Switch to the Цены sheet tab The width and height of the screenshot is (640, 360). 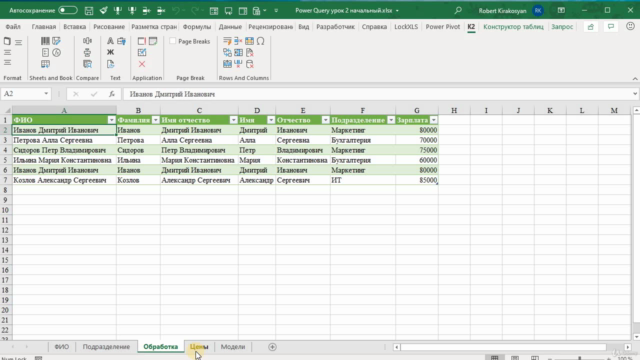[x=199, y=347]
